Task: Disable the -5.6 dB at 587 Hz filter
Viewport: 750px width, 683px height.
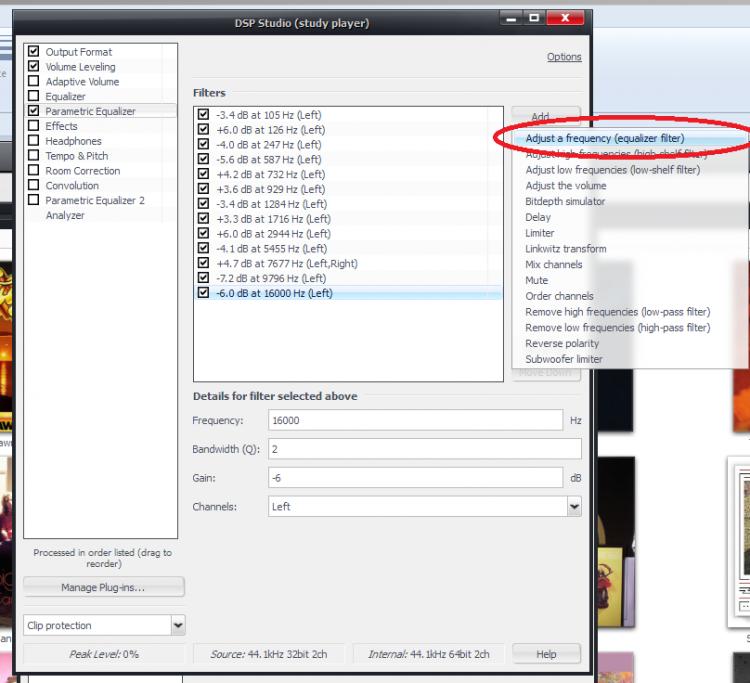Action: click(203, 159)
